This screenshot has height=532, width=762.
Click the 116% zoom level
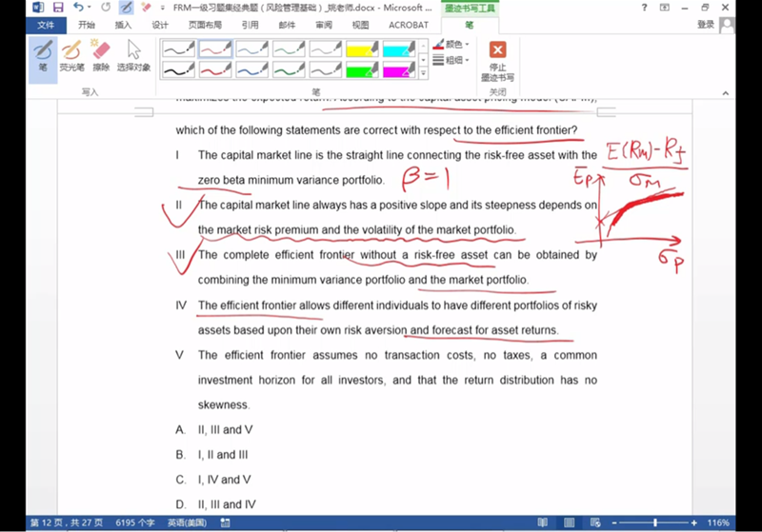pos(719,522)
